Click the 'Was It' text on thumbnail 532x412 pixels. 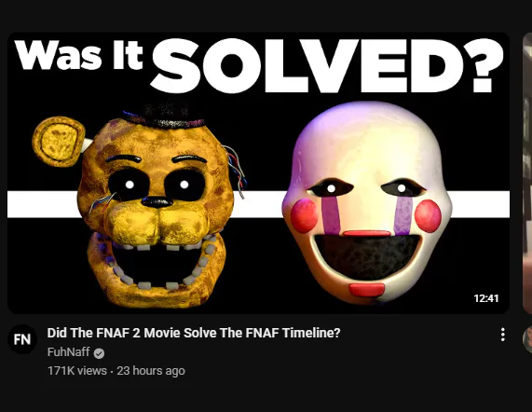tap(78, 55)
